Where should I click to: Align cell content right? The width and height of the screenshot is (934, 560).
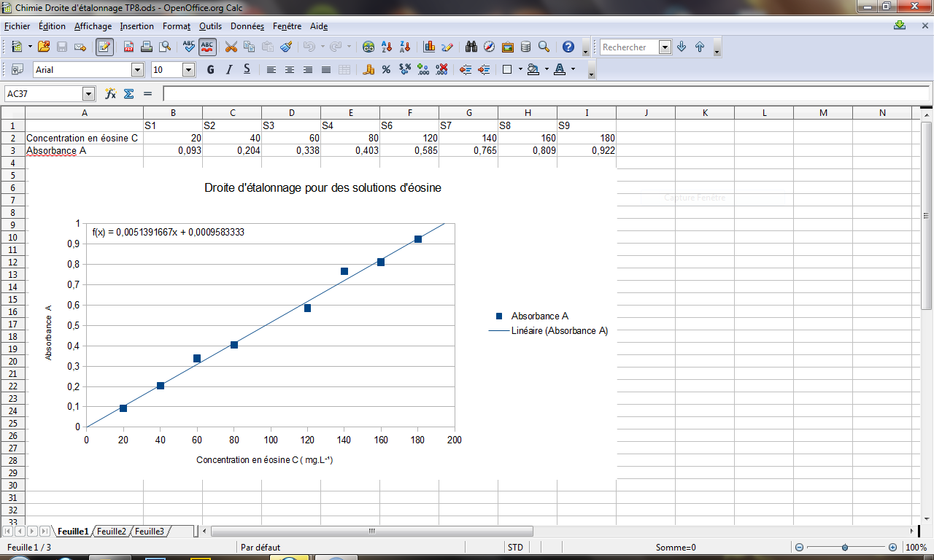(x=308, y=70)
